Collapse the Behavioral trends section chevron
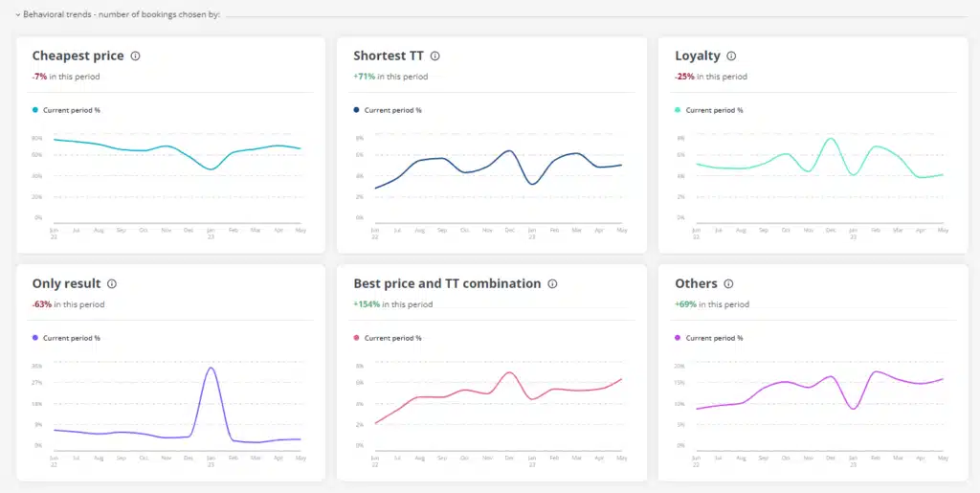The image size is (980, 493). click(x=18, y=14)
